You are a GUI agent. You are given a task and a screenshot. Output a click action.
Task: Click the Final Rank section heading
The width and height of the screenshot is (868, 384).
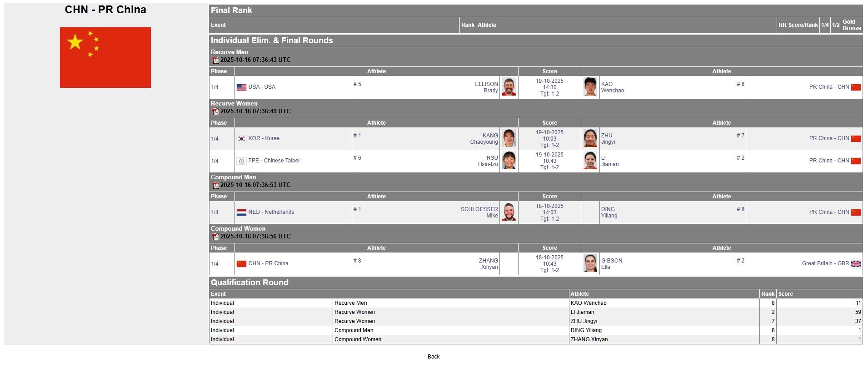231,10
